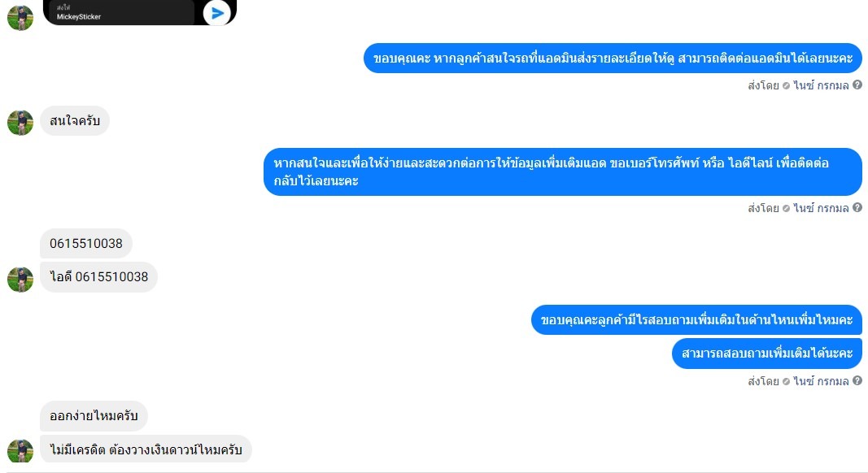Viewport: 868px width, 473px height.
Task: Click help icon under สามารถสอบถามเพิ่มเติมได้นะคะ message
Action: click(857, 380)
